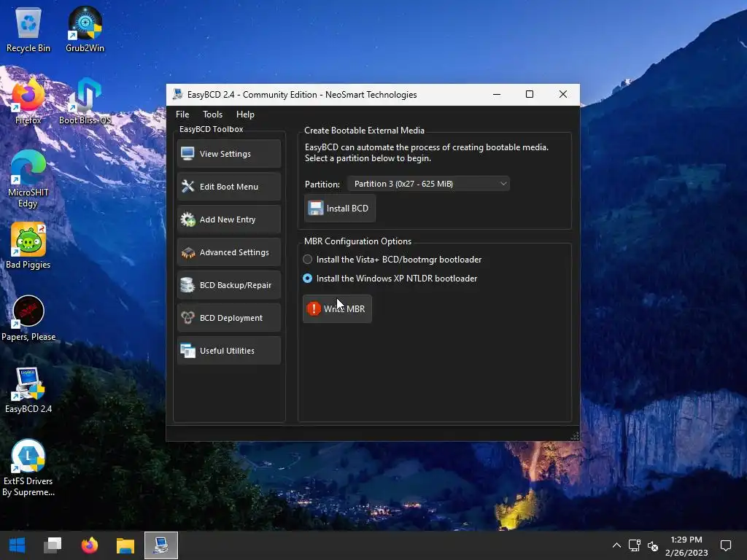Open Edit Boot Menu section
Screen dimensions: 747x560
coord(228,186)
